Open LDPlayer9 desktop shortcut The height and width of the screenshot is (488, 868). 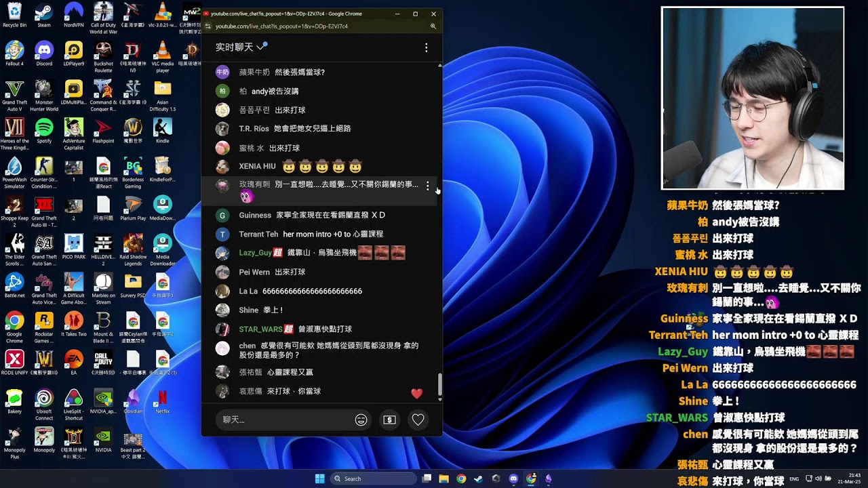(73, 54)
